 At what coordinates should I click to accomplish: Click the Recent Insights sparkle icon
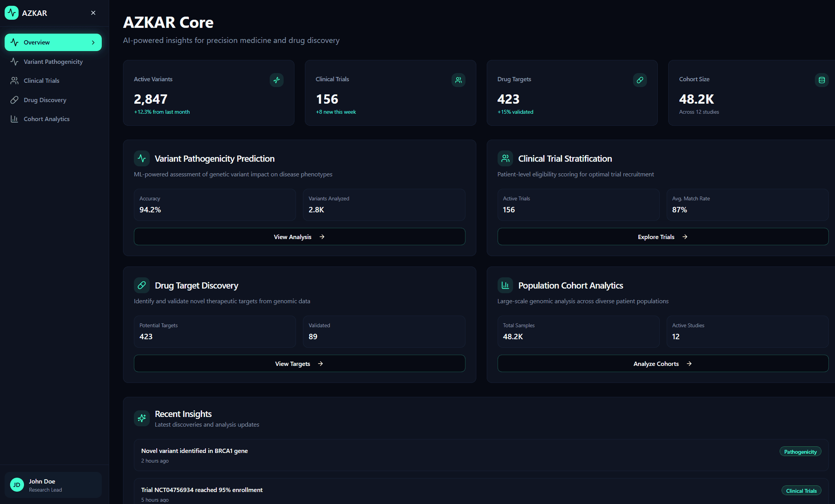pos(142,418)
